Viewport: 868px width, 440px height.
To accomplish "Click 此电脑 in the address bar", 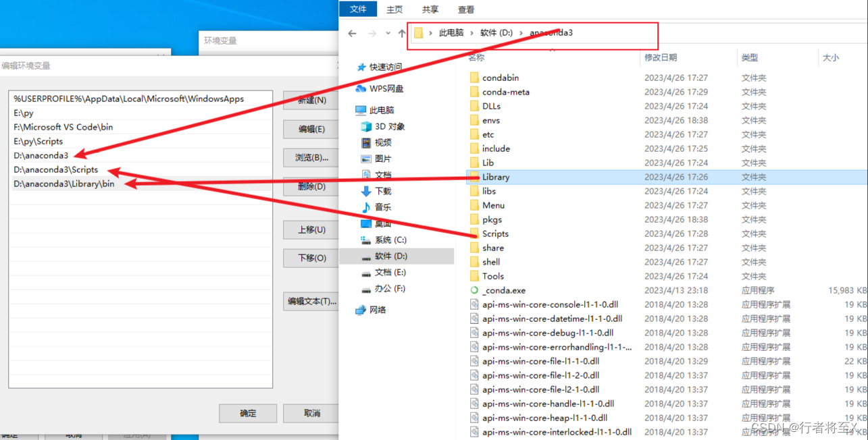I will 451,32.
